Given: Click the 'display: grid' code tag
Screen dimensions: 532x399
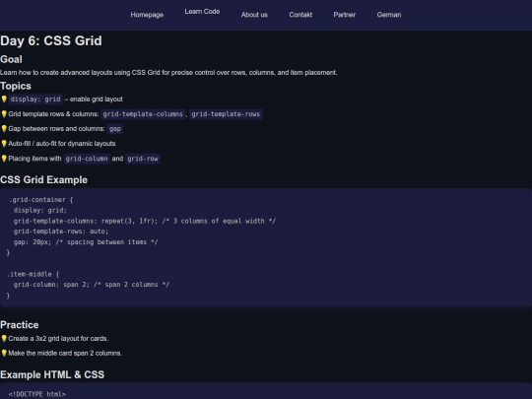Looking at the screenshot, I should click(x=35, y=100).
